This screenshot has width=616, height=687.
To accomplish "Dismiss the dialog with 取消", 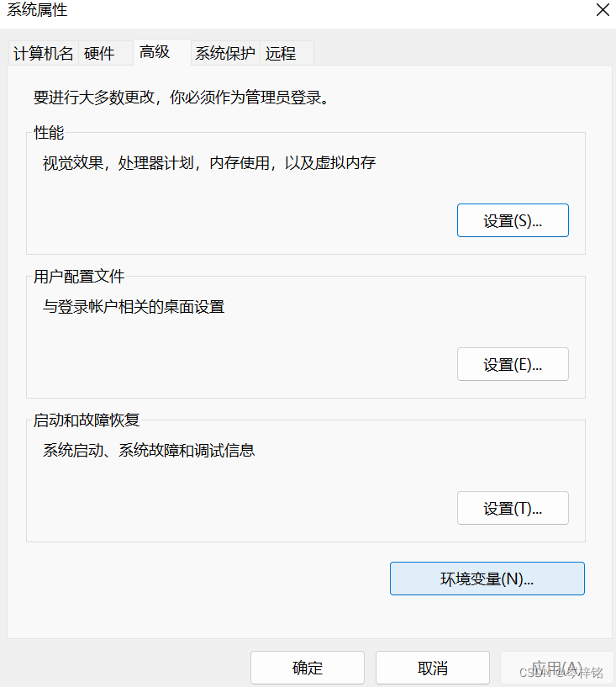I will 432,667.
